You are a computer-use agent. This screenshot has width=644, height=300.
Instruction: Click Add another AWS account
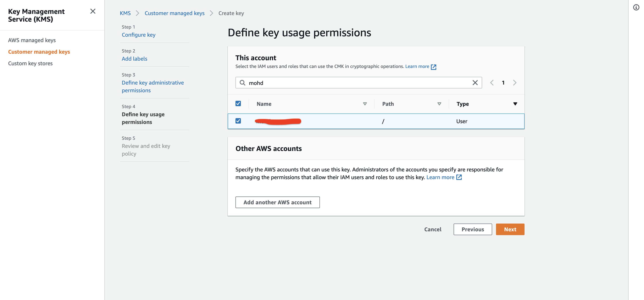click(277, 202)
